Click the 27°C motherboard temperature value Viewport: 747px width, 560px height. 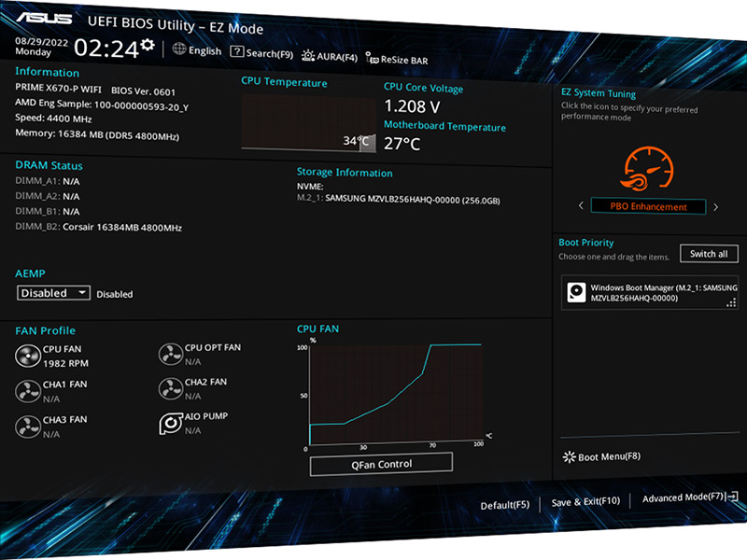click(x=402, y=144)
